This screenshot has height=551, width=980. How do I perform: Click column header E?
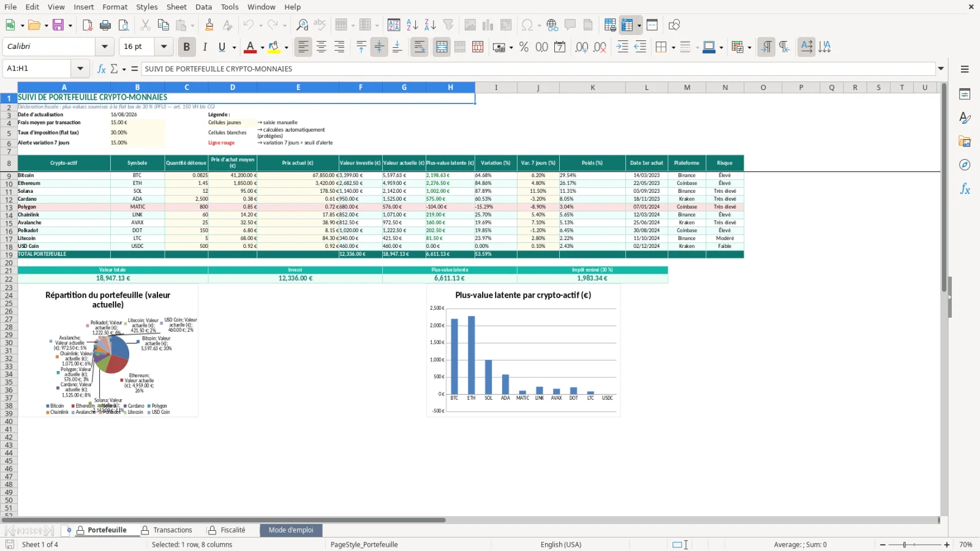[298, 88]
